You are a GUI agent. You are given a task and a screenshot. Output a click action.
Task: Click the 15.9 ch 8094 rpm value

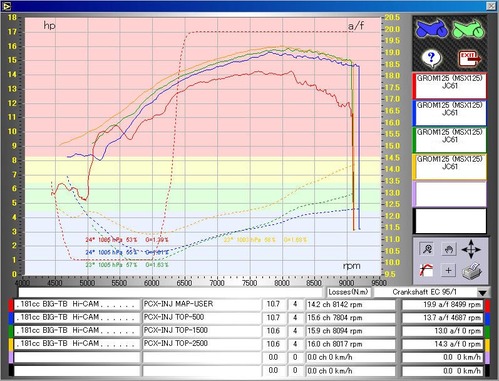351,331
